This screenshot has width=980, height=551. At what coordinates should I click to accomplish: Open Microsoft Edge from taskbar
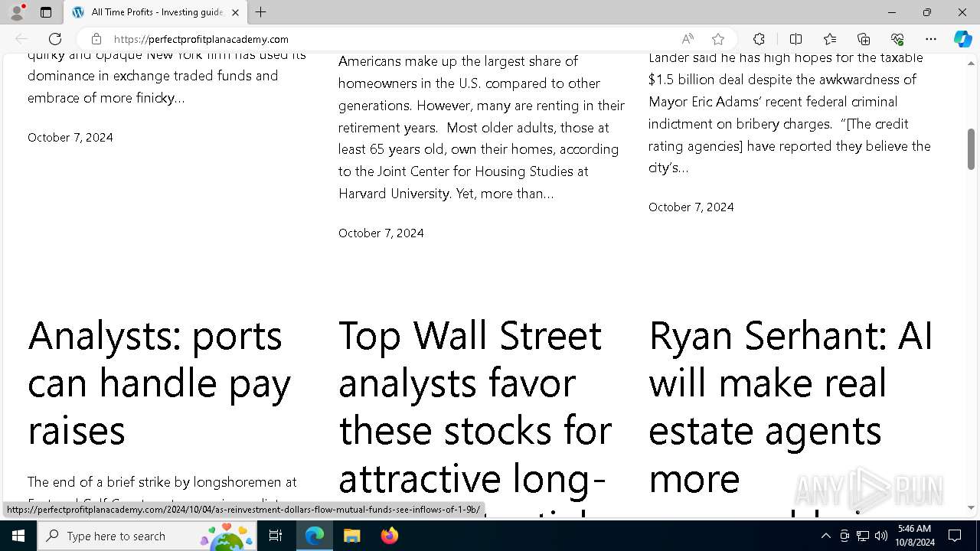(x=315, y=536)
